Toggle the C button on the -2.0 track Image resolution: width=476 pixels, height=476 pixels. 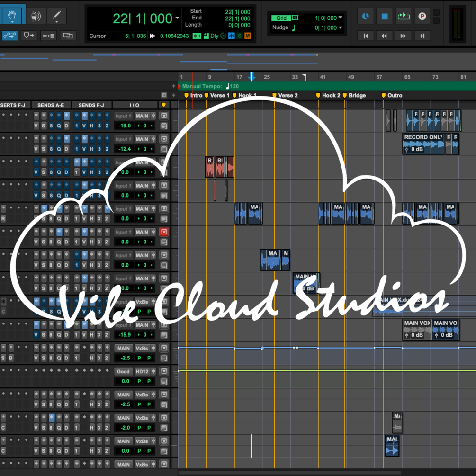3,428
